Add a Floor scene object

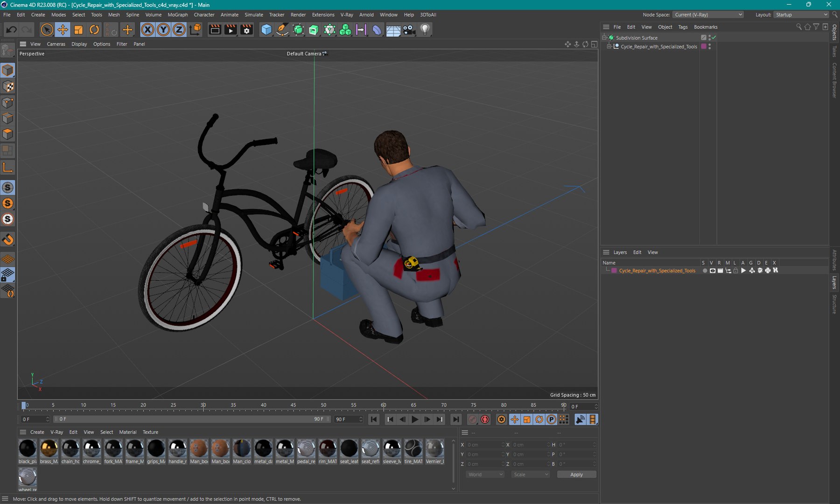[x=393, y=29]
